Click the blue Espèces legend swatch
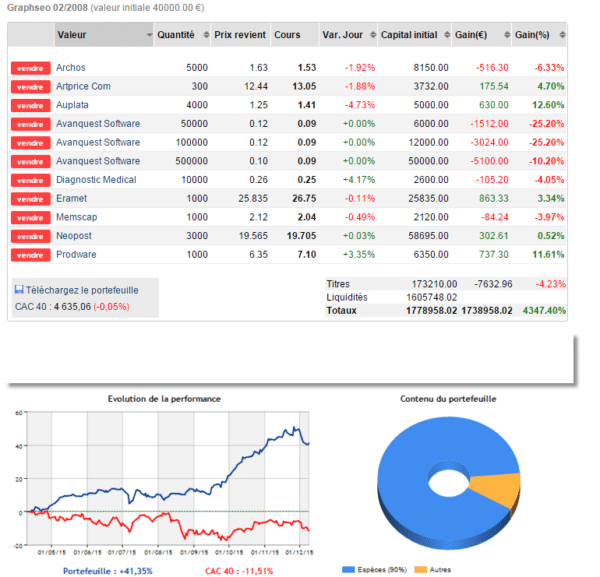This screenshot has width=600, height=577. (348, 570)
